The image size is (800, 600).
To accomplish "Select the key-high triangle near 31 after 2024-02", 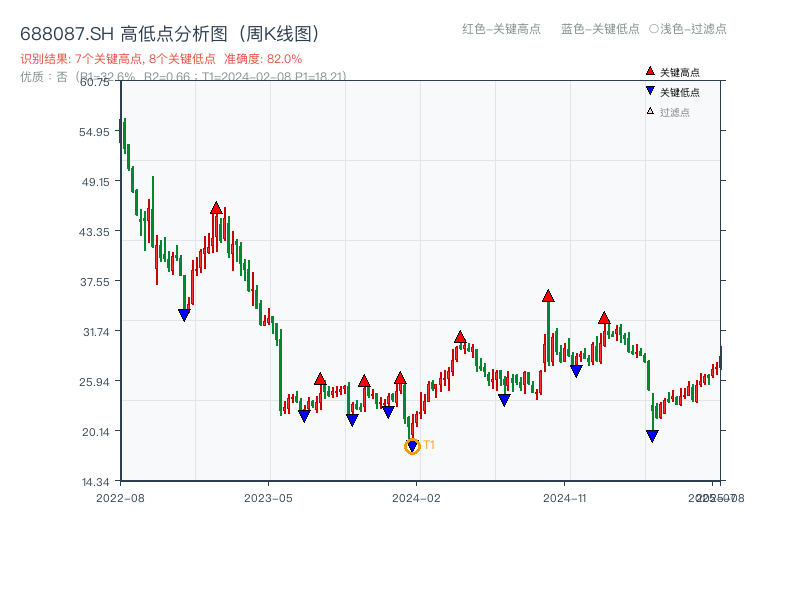I will (460, 337).
